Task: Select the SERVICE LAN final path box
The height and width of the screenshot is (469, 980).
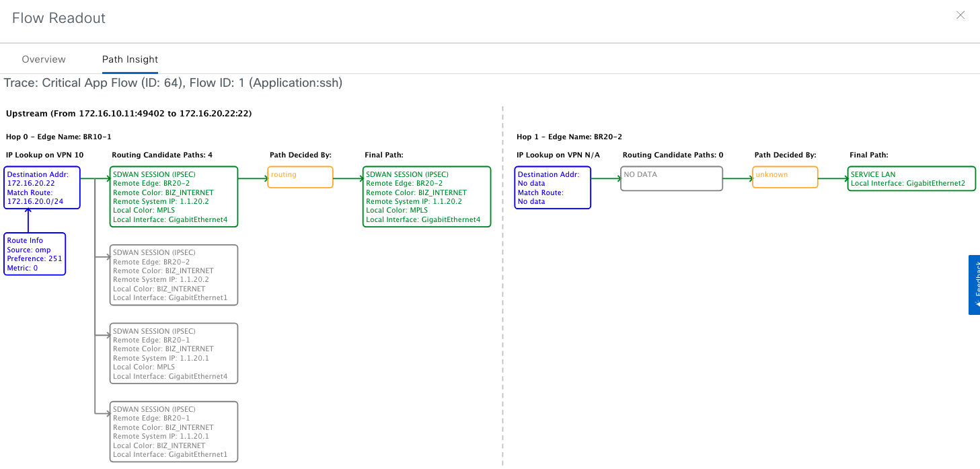Action: (911, 179)
